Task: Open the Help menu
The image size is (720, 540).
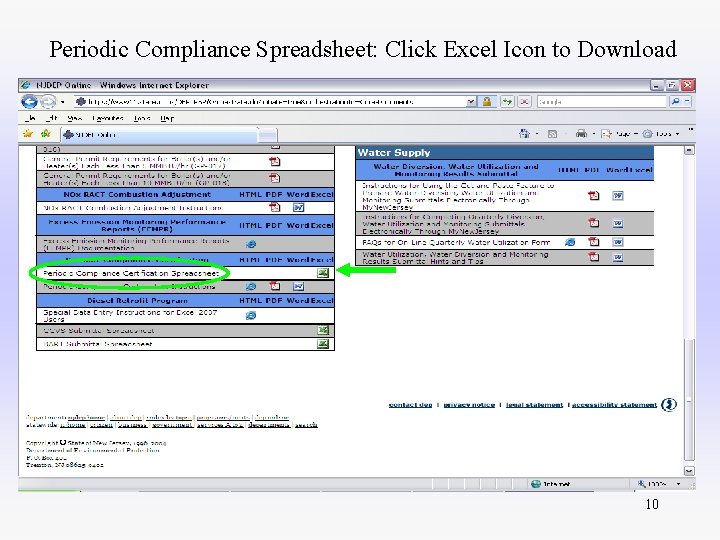Action: (x=167, y=118)
